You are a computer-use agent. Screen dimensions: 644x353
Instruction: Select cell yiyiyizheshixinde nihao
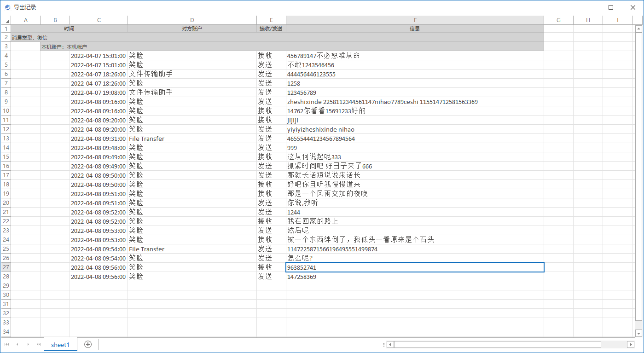click(415, 129)
